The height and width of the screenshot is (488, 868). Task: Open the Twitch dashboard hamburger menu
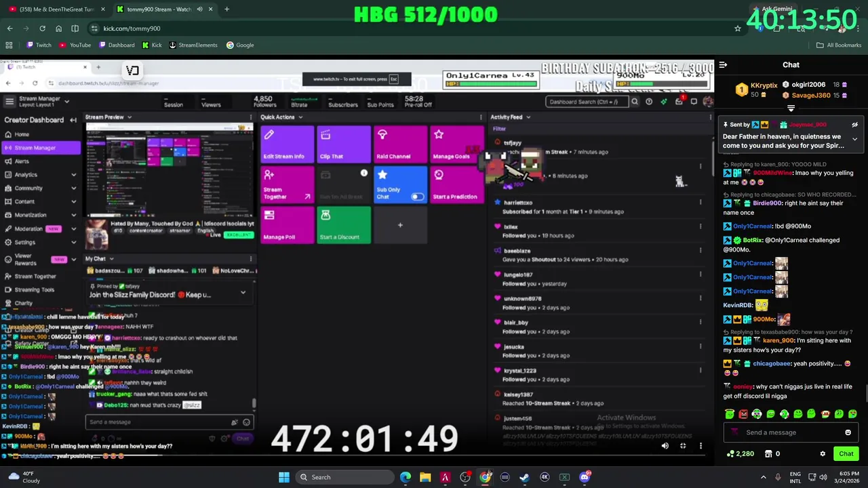tap(9, 102)
